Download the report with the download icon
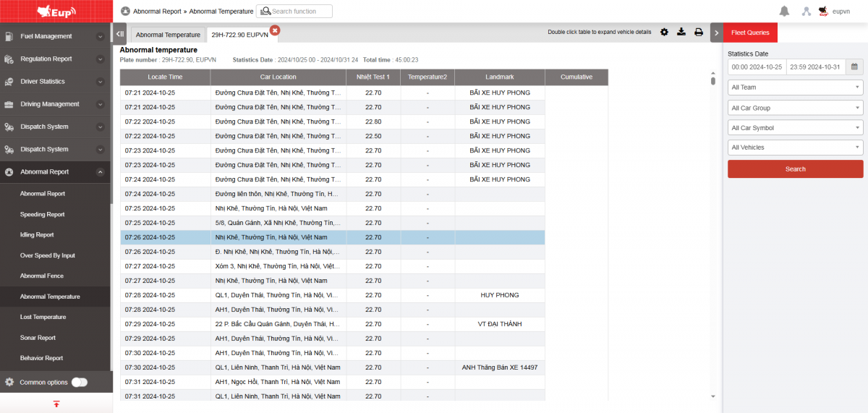Viewport: 868px width, 413px height. 681,32
